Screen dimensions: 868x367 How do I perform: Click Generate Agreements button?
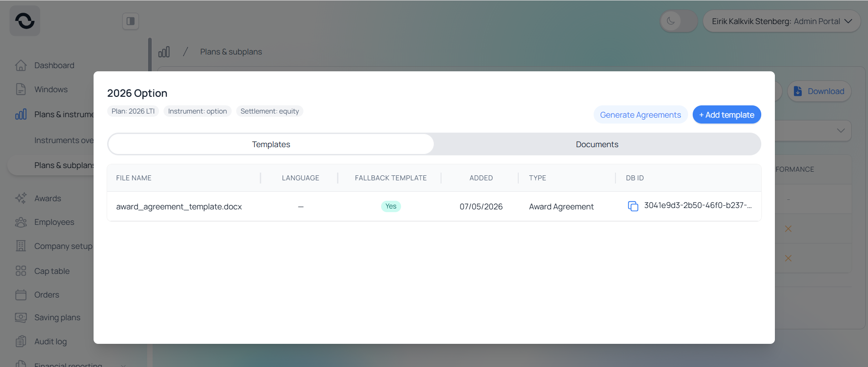640,115
